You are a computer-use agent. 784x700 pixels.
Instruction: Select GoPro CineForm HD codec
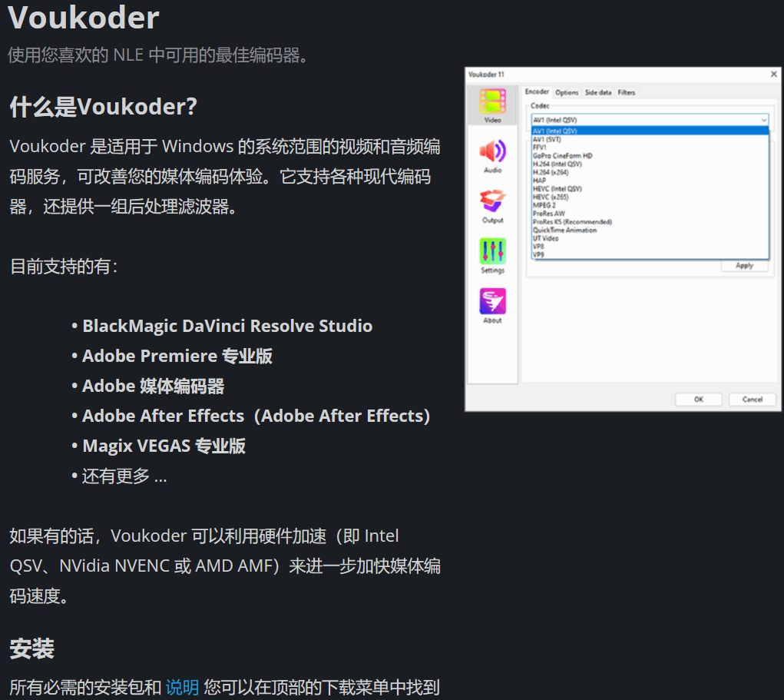(x=562, y=156)
